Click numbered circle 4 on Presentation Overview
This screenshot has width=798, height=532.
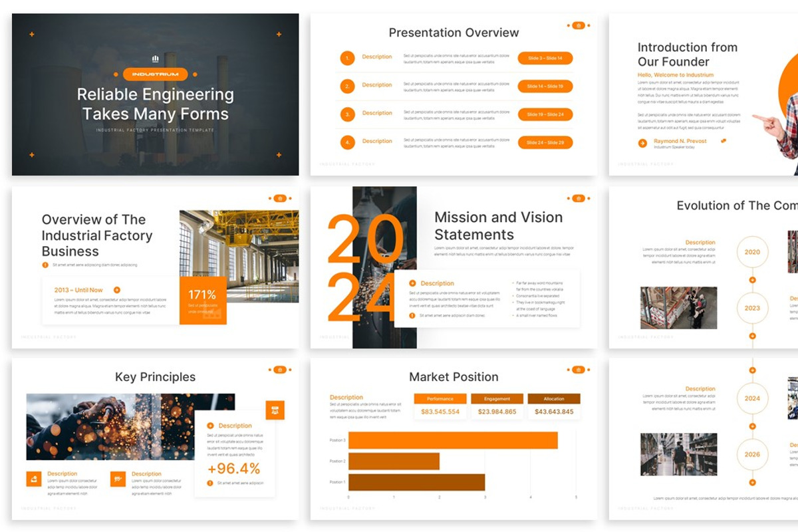tap(347, 142)
